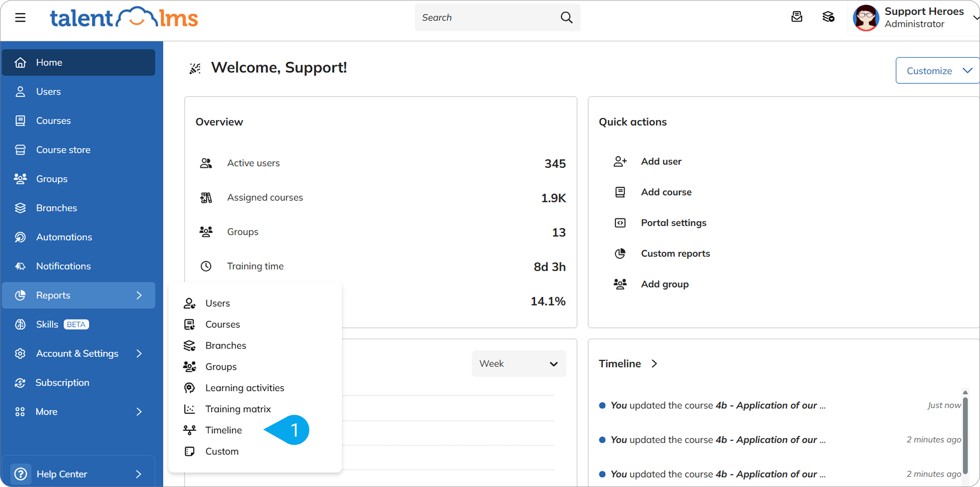Open the Just now timeline entry

pos(780,405)
